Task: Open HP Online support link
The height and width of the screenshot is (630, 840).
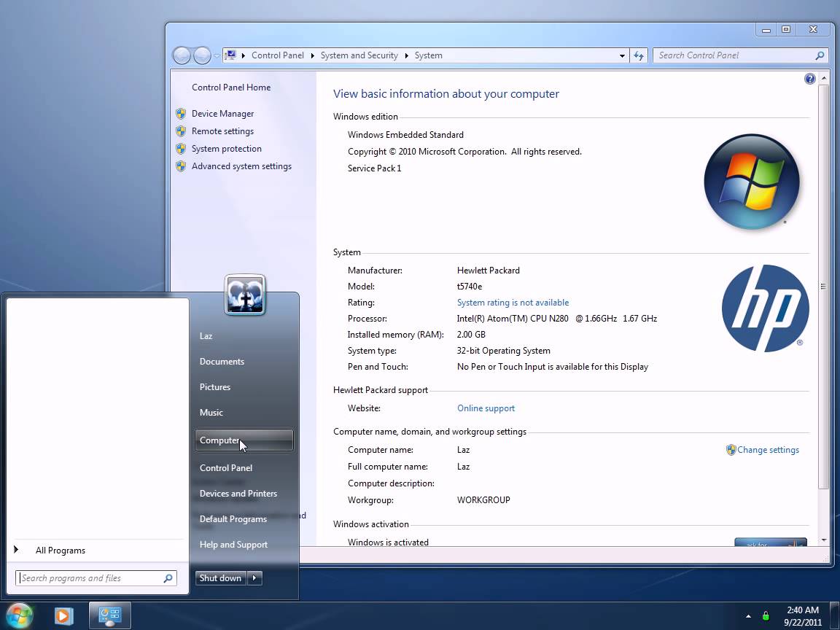Action: point(486,408)
